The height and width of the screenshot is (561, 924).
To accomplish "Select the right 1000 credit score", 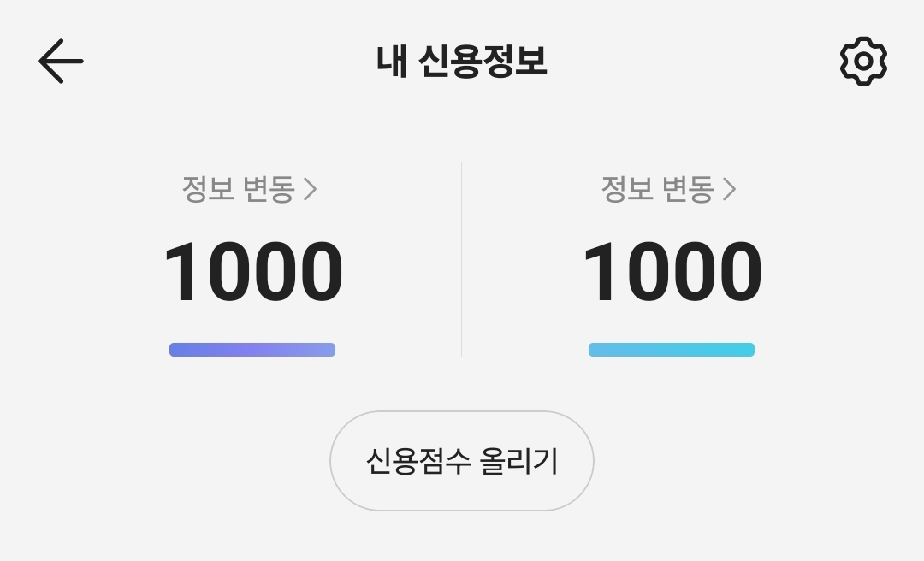I will [672, 273].
